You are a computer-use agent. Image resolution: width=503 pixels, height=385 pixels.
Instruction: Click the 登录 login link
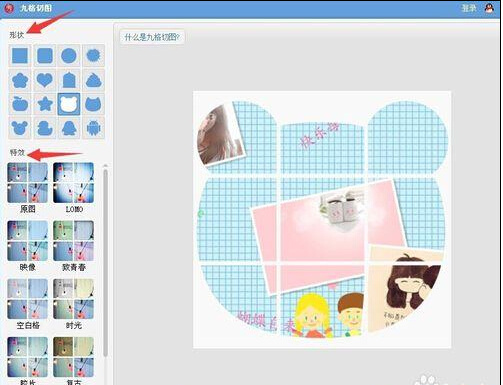point(469,8)
